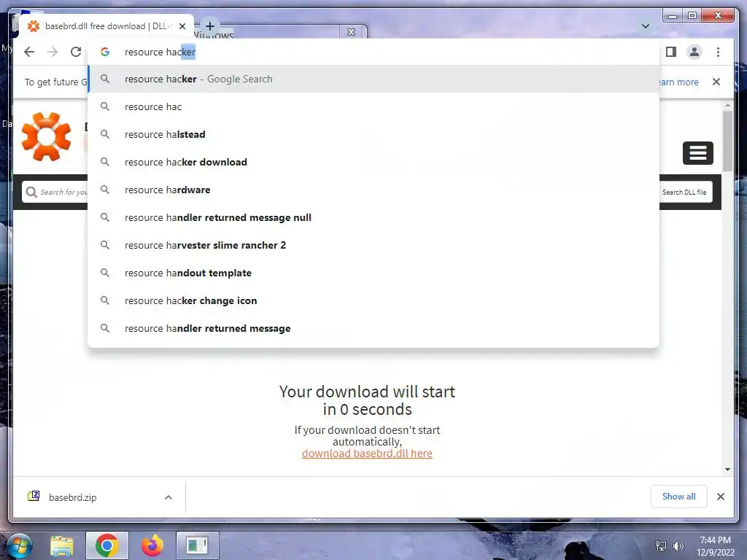Click the Google G icon in omnibox
Image resolution: width=747 pixels, height=560 pixels.
click(x=105, y=52)
